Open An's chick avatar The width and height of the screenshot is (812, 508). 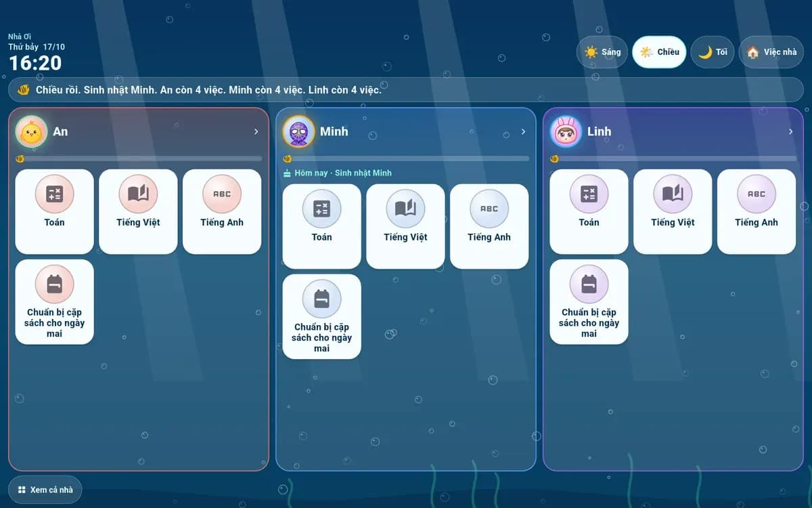[x=31, y=132]
